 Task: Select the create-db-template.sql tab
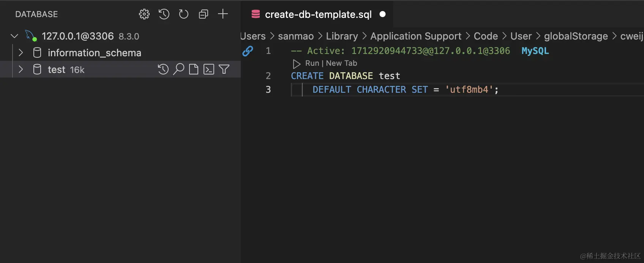[x=318, y=14]
